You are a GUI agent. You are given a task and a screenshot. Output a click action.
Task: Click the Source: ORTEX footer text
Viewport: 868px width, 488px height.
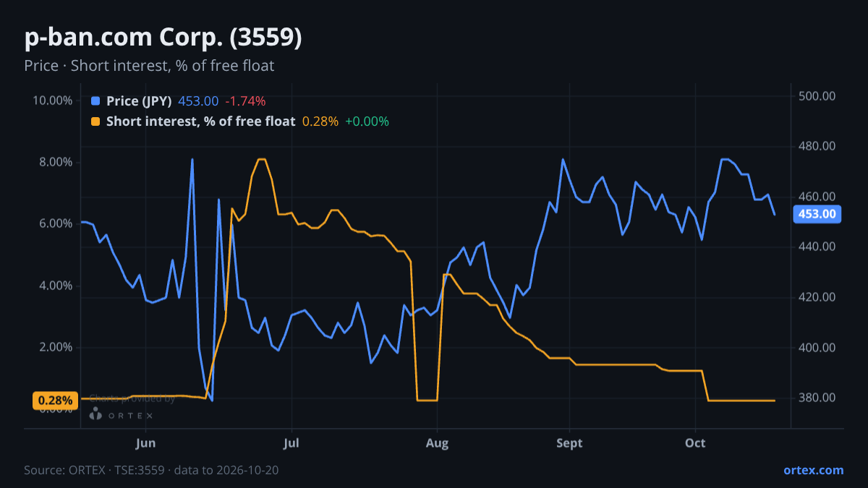151,470
